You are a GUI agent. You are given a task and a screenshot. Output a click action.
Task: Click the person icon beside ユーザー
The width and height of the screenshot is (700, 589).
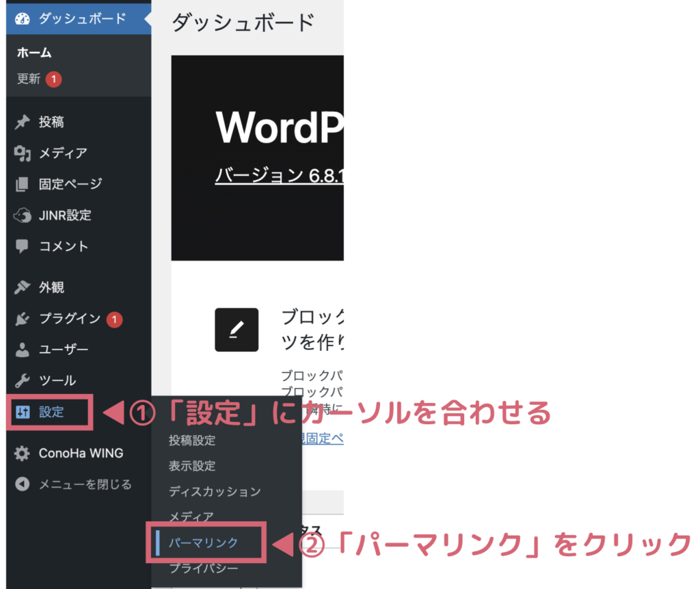[x=23, y=350]
